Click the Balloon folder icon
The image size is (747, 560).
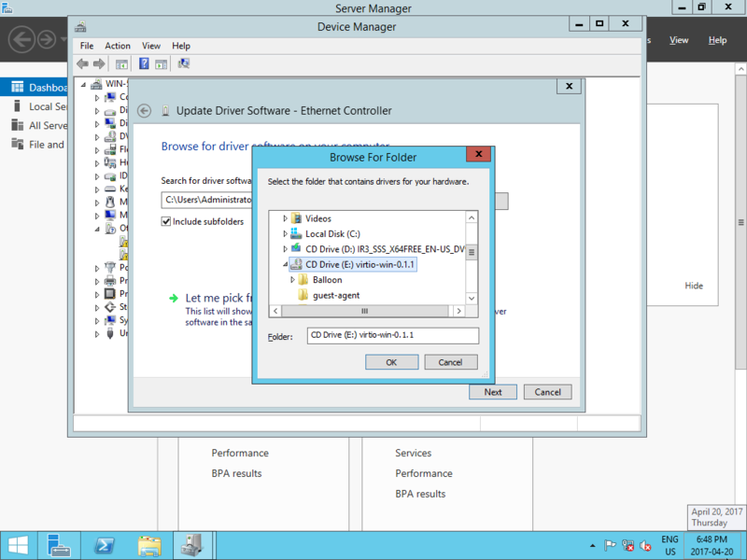point(303,280)
